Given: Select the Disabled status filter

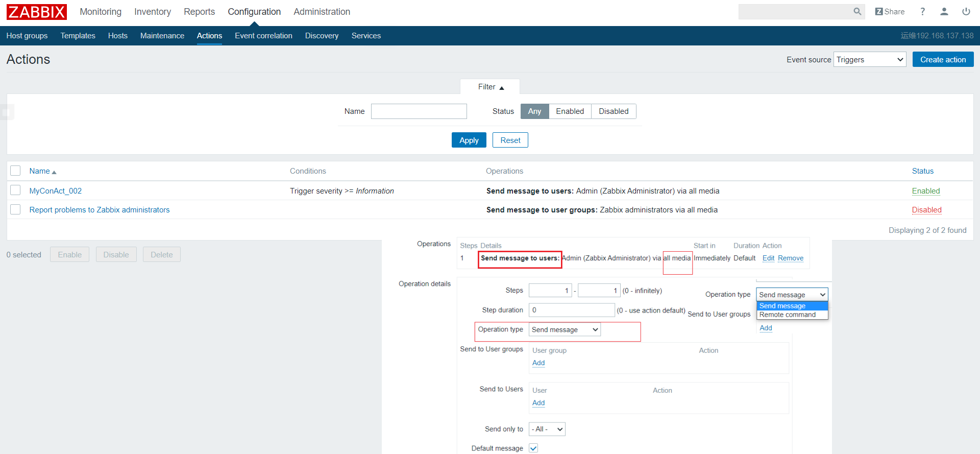Looking at the screenshot, I should tap(614, 111).
